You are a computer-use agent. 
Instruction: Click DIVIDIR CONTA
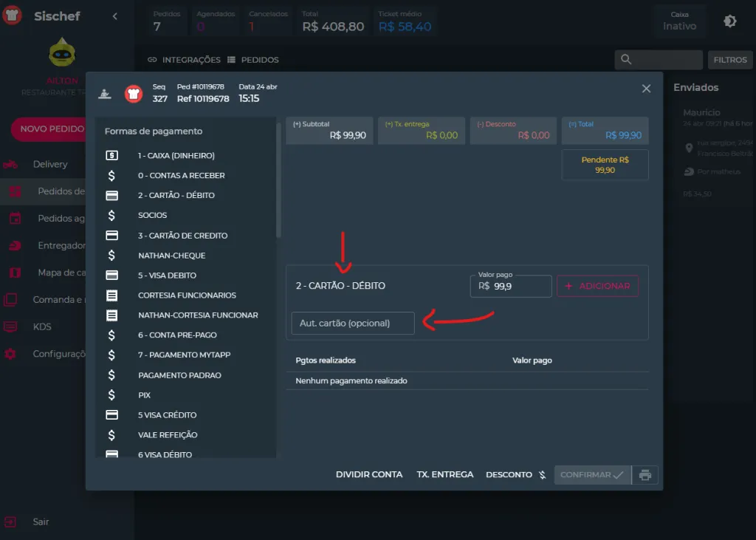tap(369, 474)
